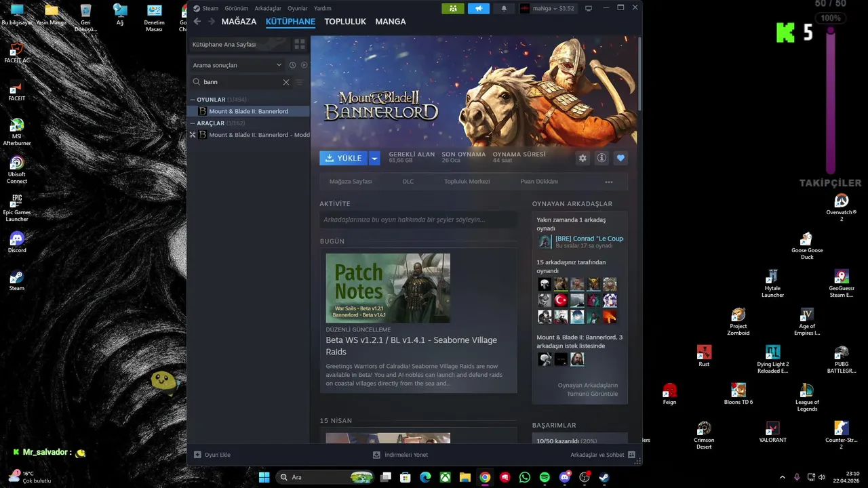Open the DLC link
Screen dimensions: 868x488
pos(408,182)
